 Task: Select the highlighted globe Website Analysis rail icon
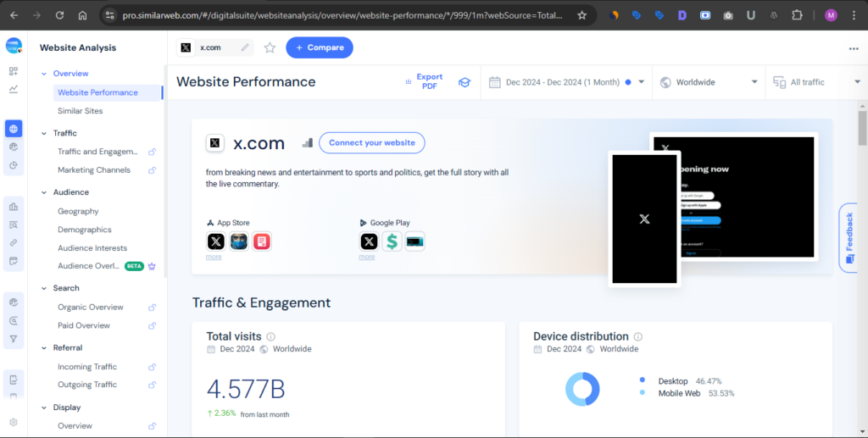[14, 129]
